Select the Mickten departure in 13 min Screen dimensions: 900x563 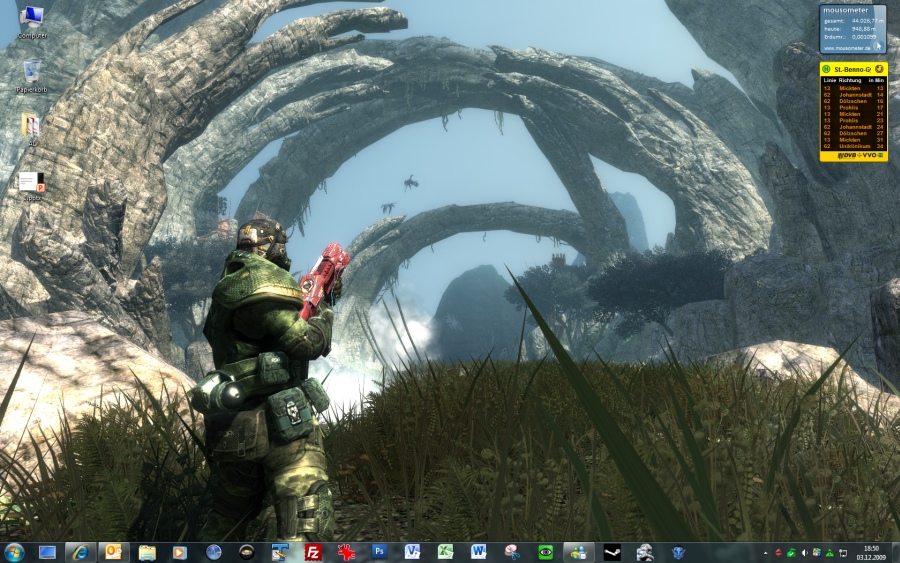pos(854,88)
